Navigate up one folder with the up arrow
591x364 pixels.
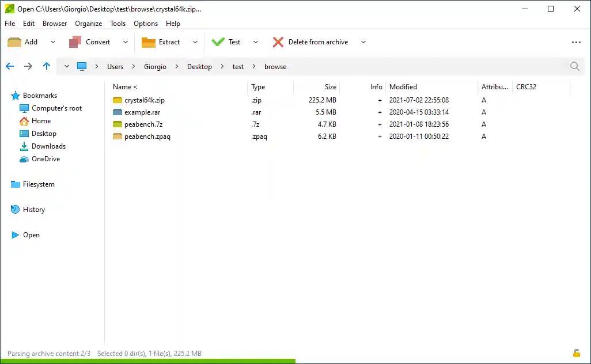click(47, 66)
